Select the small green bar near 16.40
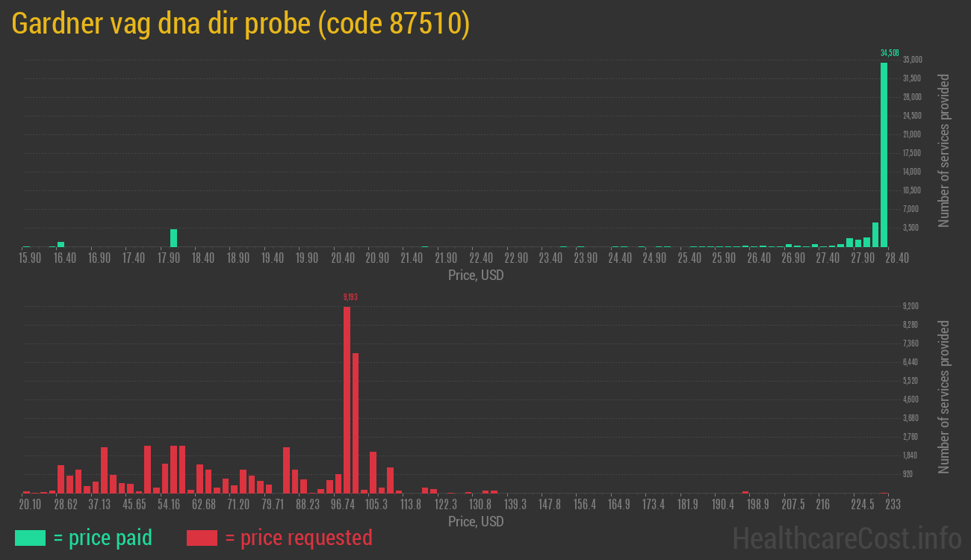This screenshot has height=560, width=971. (61, 243)
